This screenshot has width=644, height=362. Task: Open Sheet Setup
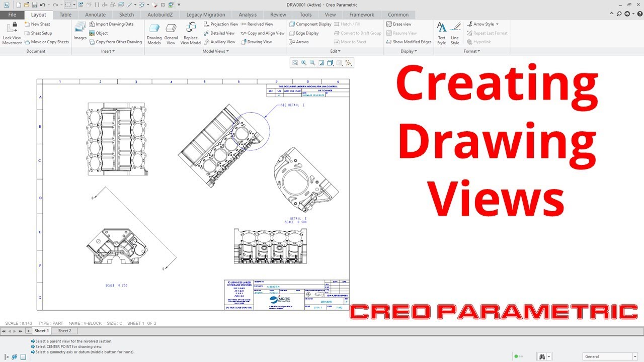tap(38, 33)
